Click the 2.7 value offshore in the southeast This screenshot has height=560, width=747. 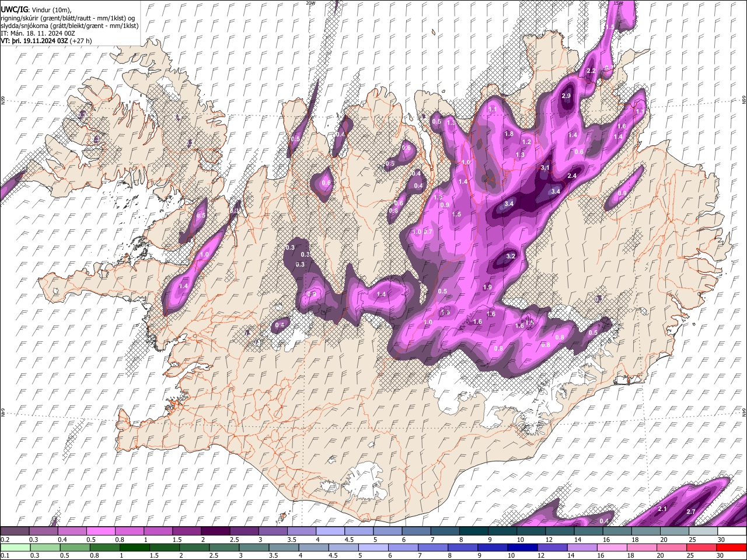click(x=691, y=512)
